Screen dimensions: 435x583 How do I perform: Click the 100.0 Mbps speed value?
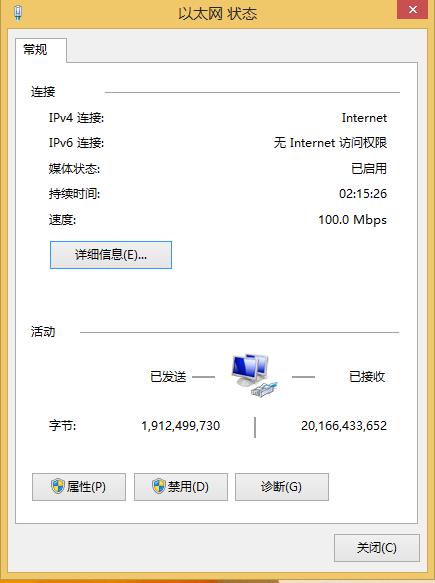[x=352, y=220]
